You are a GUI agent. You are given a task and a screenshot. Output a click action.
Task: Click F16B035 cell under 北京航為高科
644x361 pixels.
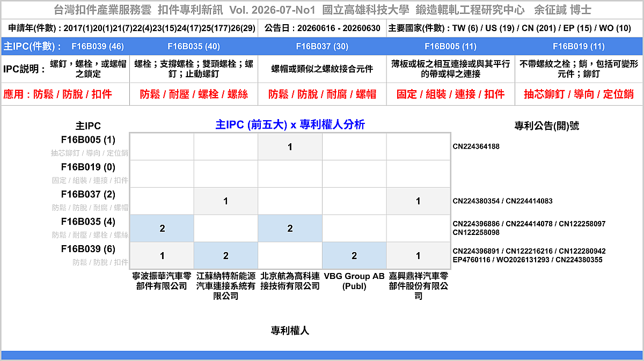pyautogui.click(x=290, y=229)
